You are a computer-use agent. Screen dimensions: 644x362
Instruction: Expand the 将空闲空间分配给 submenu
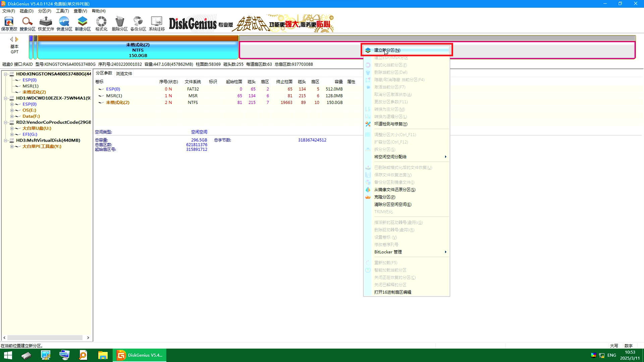(407, 157)
